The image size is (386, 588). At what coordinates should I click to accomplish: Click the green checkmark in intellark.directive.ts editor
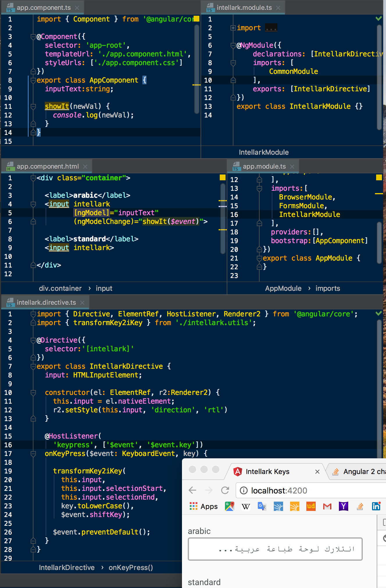point(378,313)
